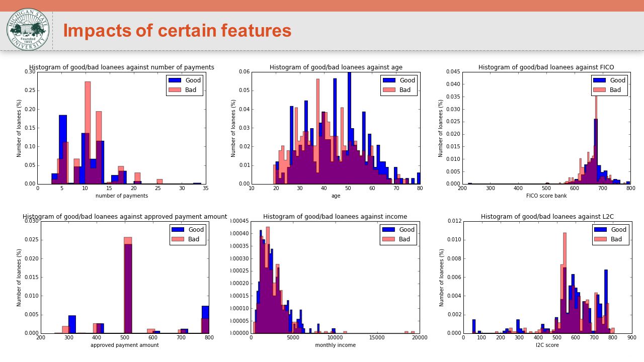
Task: Click the 'age' x-axis label
Action: click(336, 196)
